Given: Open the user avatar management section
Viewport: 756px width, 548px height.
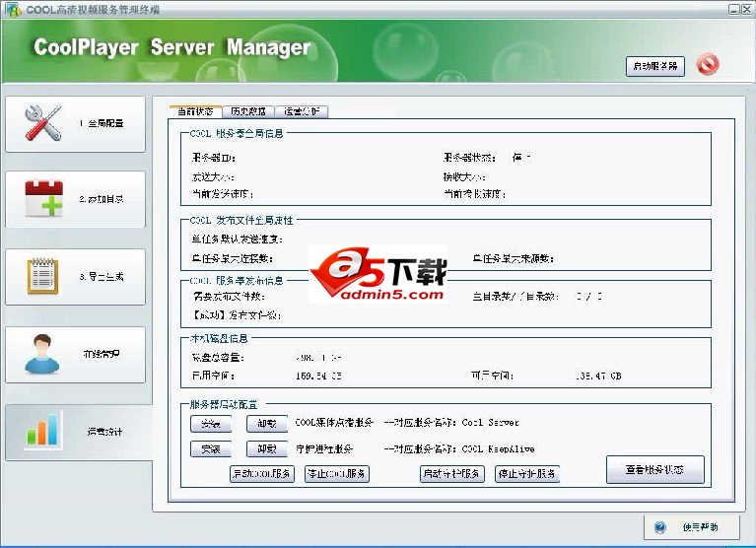Looking at the screenshot, I should click(75, 355).
